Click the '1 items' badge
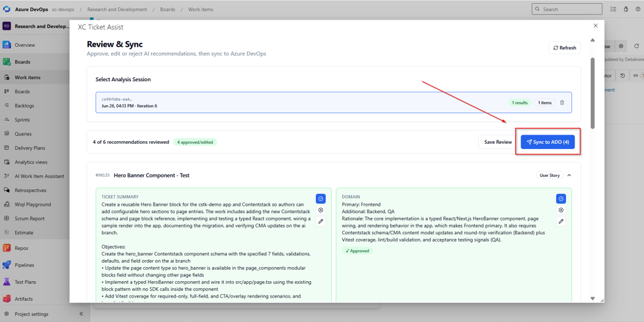644x322 pixels. 545,102
